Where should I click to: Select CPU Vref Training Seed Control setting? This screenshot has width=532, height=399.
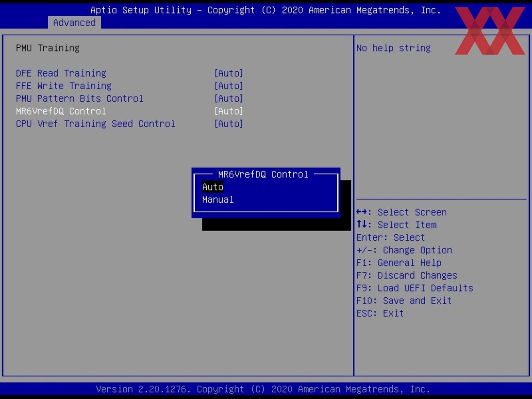[95, 124]
